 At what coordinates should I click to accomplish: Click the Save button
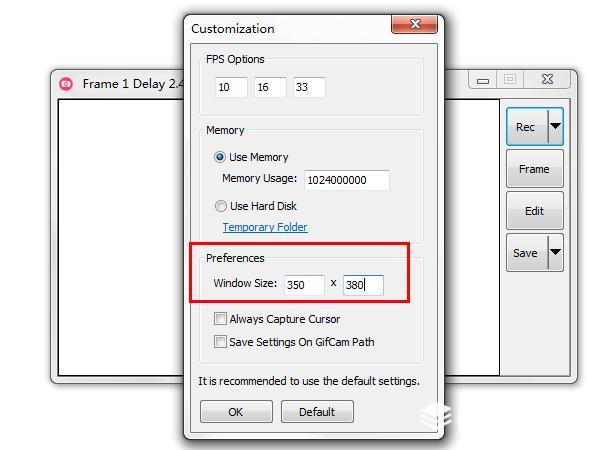[x=527, y=253]
